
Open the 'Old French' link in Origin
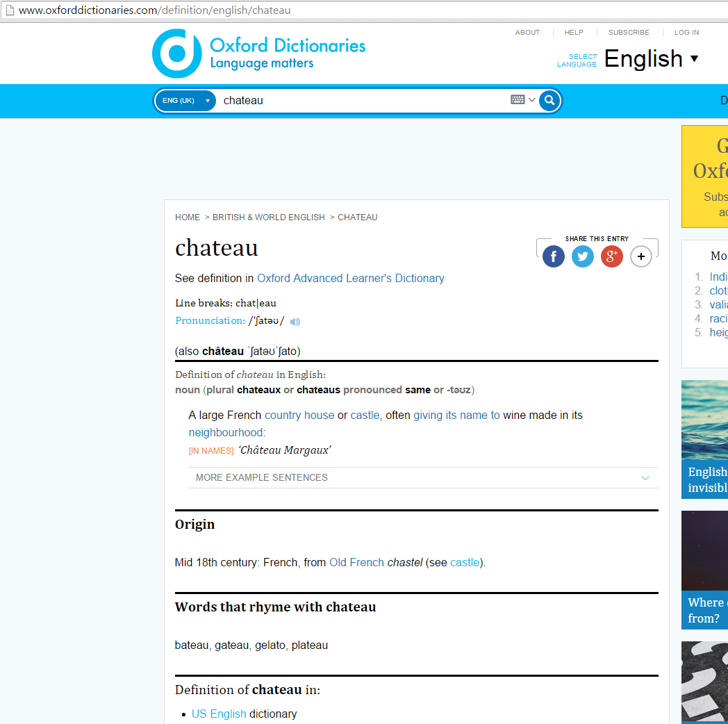pyautogui.click(x=356, y=562)
